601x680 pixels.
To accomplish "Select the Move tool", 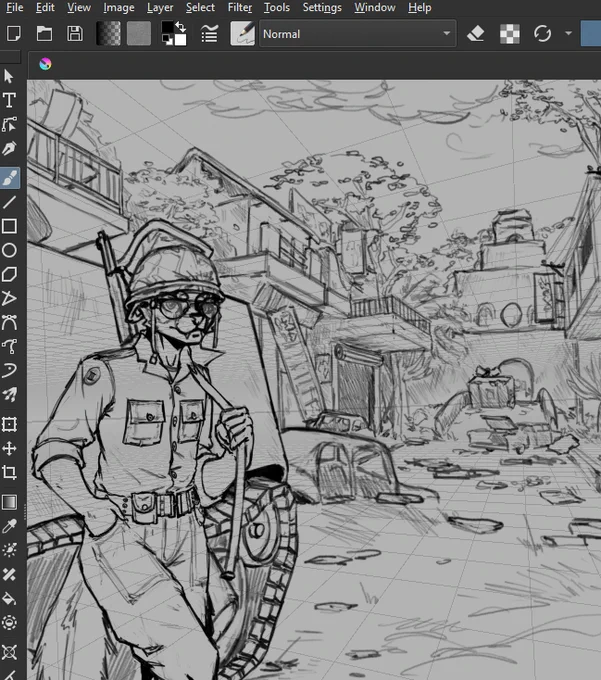I will pyautogui.click(x=9, y=448).
